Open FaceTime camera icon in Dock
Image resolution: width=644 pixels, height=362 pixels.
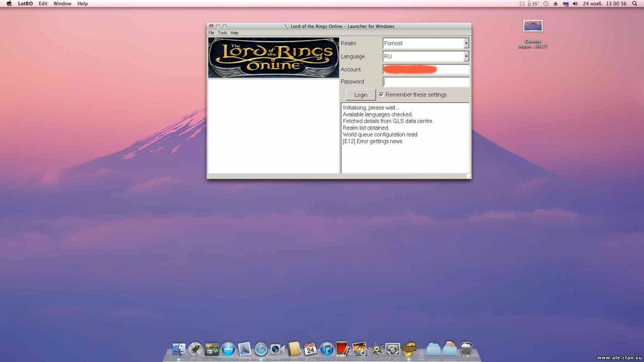(x=277, y=349)
